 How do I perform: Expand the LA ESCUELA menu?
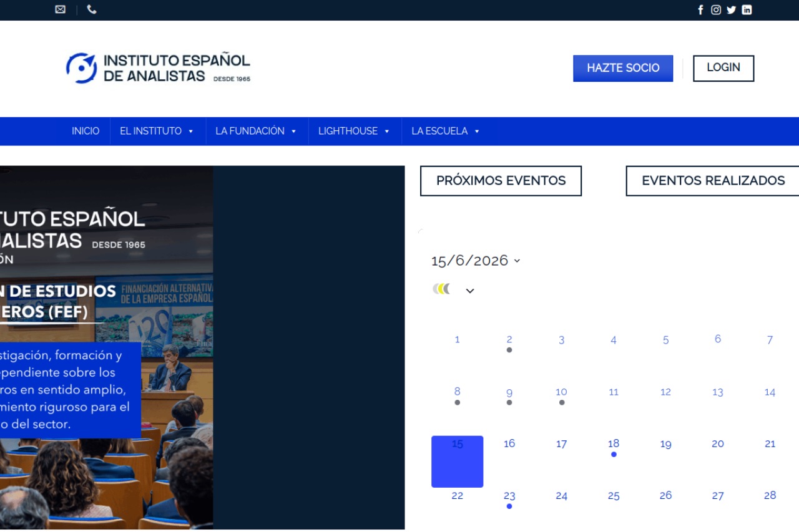coord(446,131)
